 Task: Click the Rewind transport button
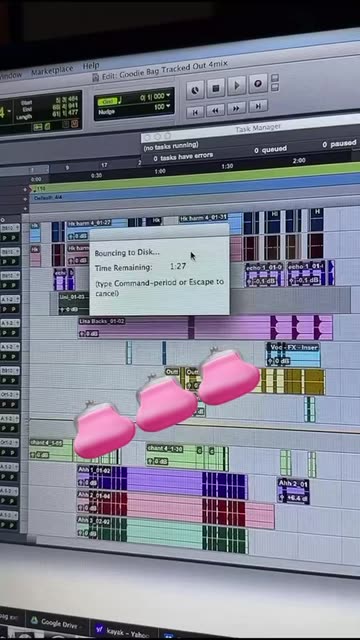point(216,110)
